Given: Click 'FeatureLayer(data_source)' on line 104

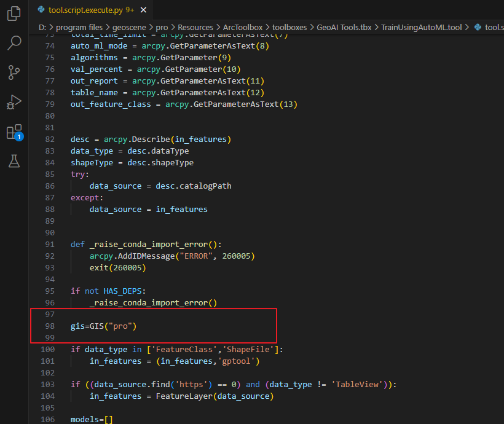Looking at the screenshot, I should [215, 396].
